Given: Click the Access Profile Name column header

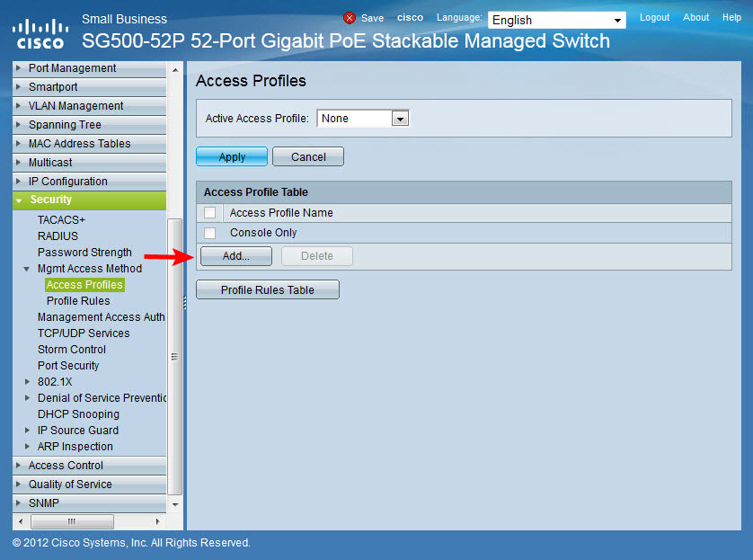Looking at the screenshot, I should [281, 213].
